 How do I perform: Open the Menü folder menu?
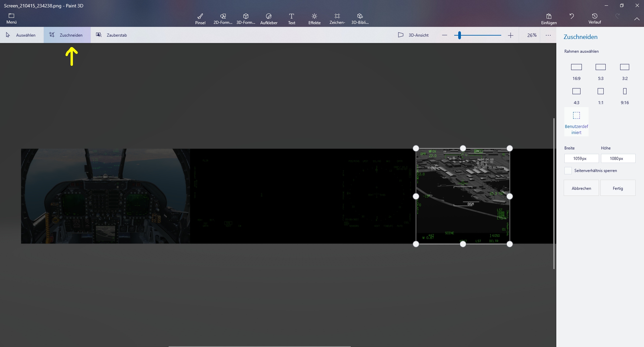11,19
